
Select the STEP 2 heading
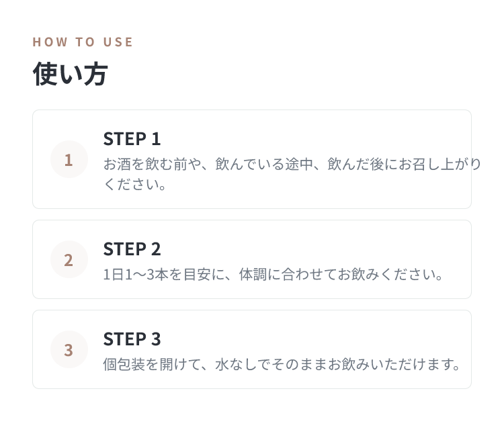[132, 249]
